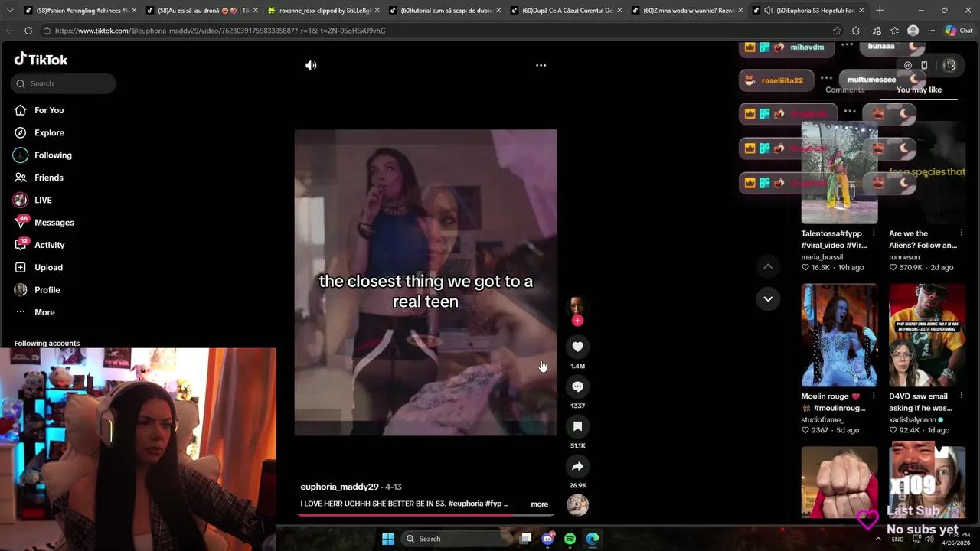Open the browser profile avatar

tap(913, 31)
